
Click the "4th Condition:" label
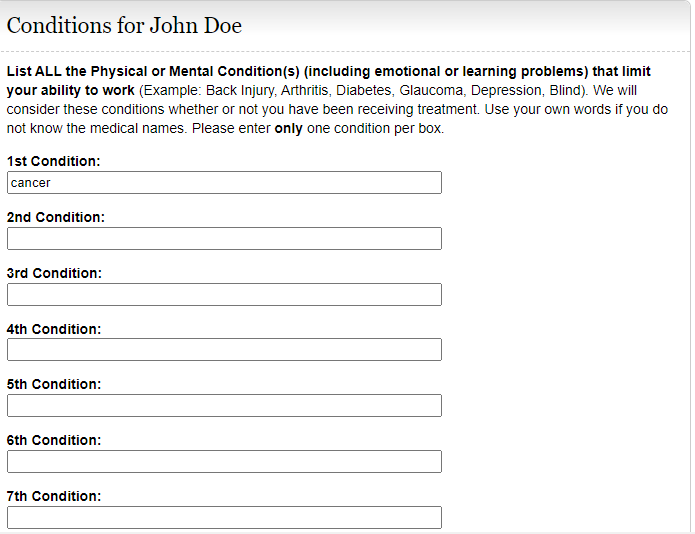point(54,329)
